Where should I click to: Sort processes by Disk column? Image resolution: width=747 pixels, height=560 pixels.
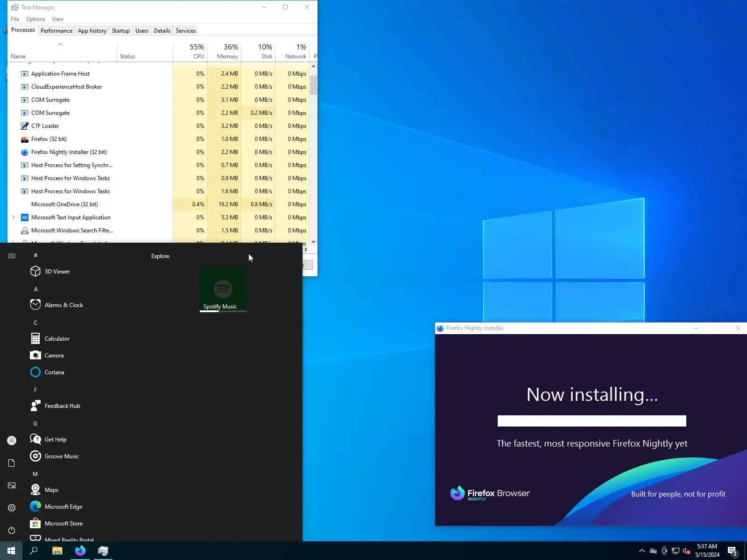pyautogui.click(x=259, y=51)
